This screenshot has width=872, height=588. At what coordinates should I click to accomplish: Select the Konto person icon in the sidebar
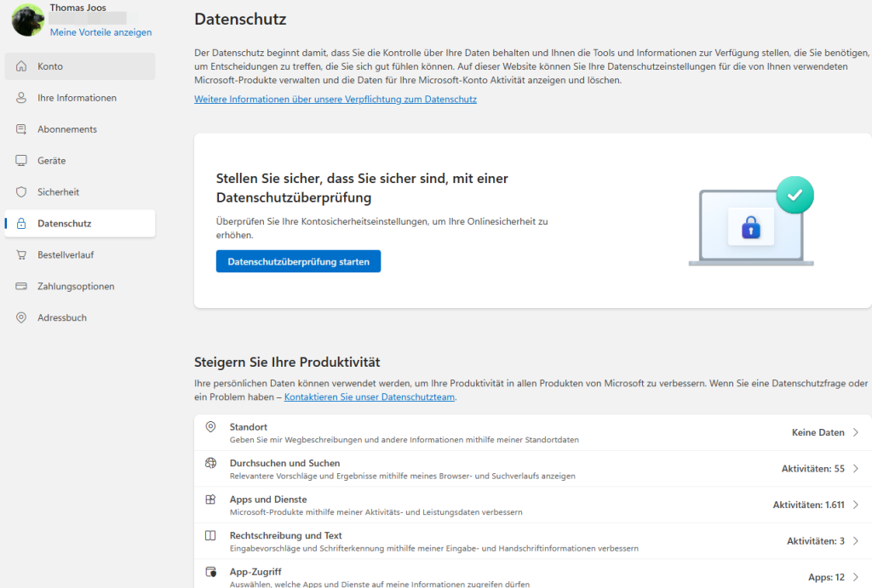pyautogui.click(x=21, y=66)
